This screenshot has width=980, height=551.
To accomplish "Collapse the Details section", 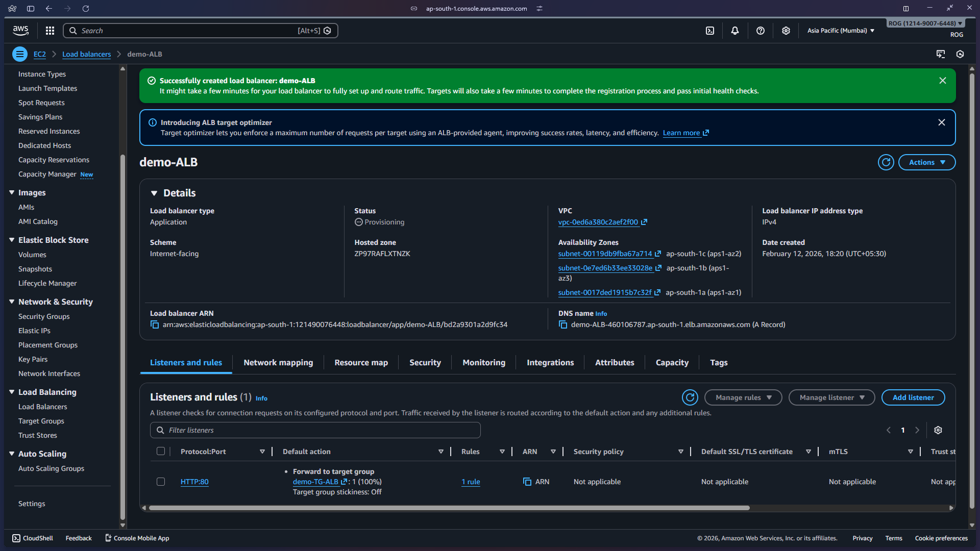I will tap(154, 193).
